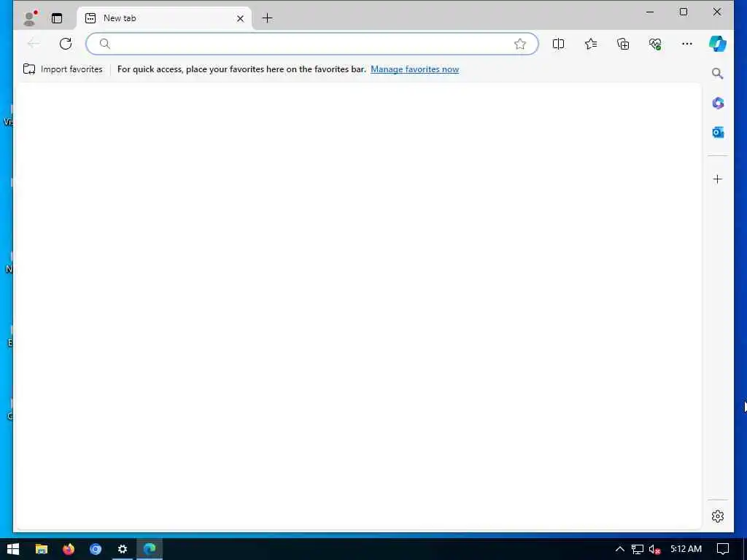Open sidebar settings gear icon
This screenshot has height=560, width=747.
pyautogui.click(x=718, y=516)
